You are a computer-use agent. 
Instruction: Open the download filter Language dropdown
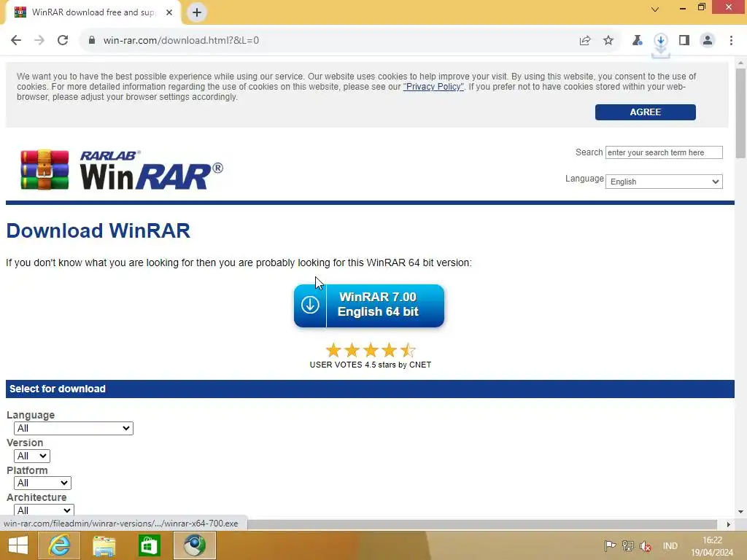point(74,428)
